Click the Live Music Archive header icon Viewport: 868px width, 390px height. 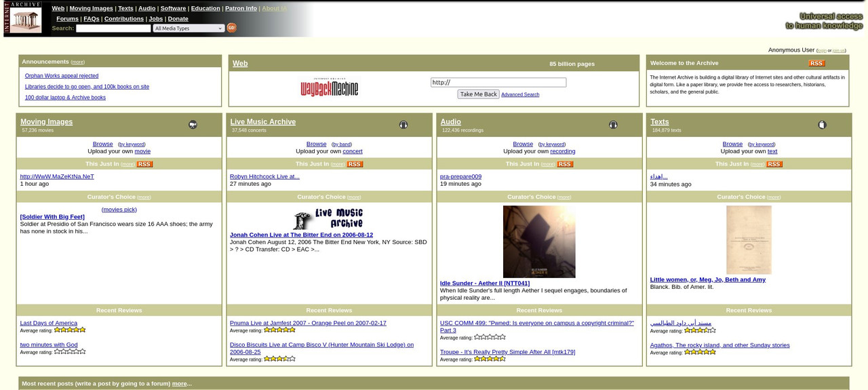point(403,124)
